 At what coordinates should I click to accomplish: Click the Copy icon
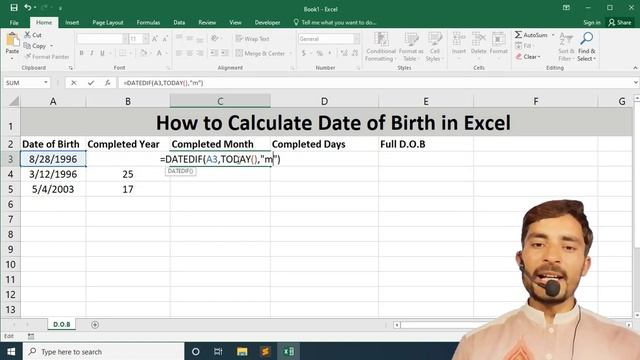[x=27, y=46]
